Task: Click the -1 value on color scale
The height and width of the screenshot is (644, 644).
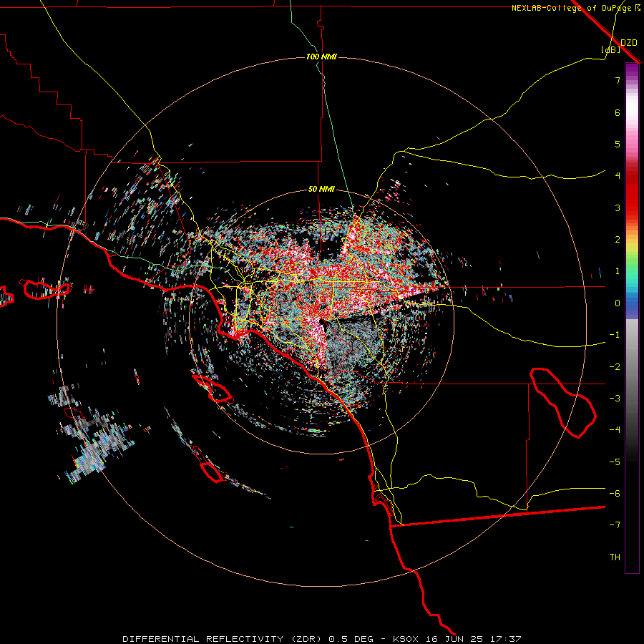Action: pos(615,335)
